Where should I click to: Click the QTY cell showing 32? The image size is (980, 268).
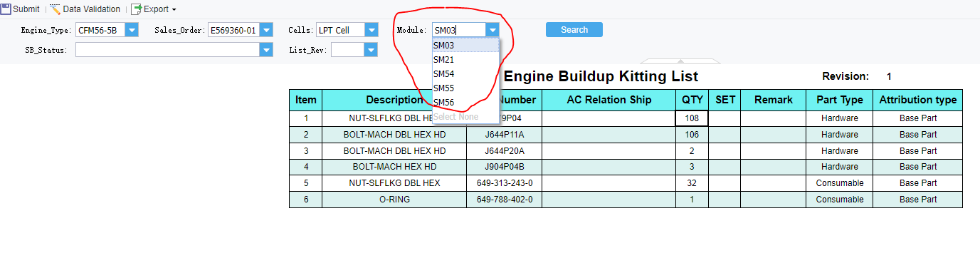[x=692, y=183]
